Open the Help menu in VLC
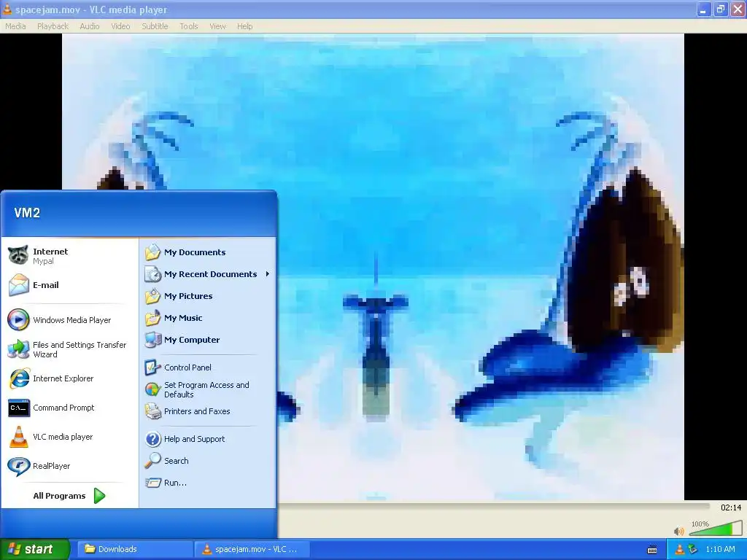The width and height of the screenshot is (747, 560). (x=245, y=26)
